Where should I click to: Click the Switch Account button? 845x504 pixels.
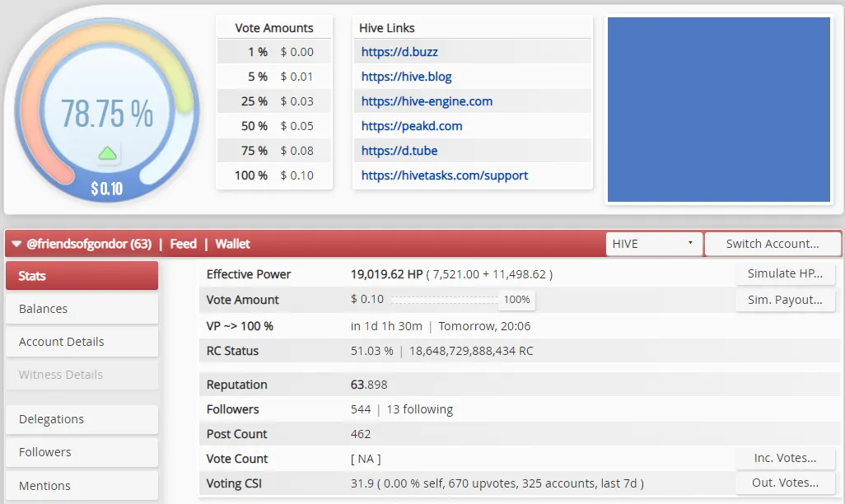pyautogui.click(x=773, y=244)
